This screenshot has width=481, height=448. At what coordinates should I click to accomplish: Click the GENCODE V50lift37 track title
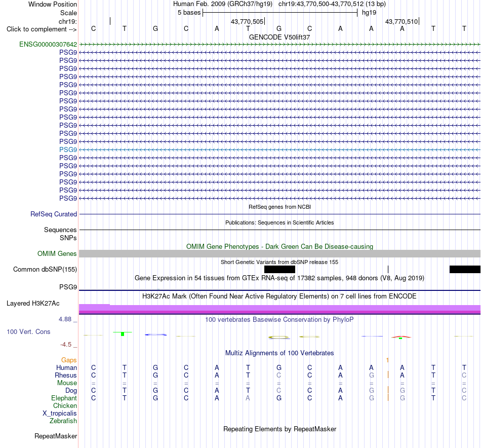click(x=279, y=37)
